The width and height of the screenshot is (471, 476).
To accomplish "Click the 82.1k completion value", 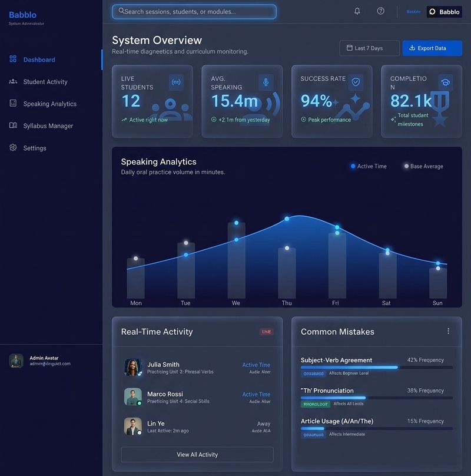I will pyautogui.click(x=411, y=101).
